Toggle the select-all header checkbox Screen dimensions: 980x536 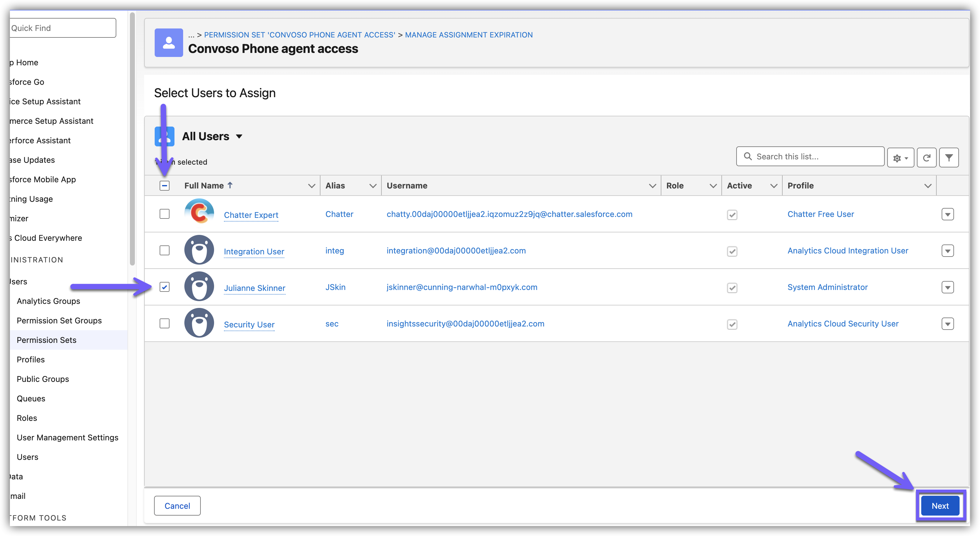tap(164, 186)
